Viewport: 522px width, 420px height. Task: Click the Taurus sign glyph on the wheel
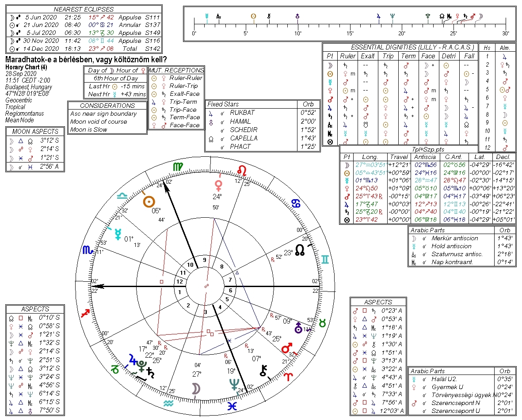322,322
